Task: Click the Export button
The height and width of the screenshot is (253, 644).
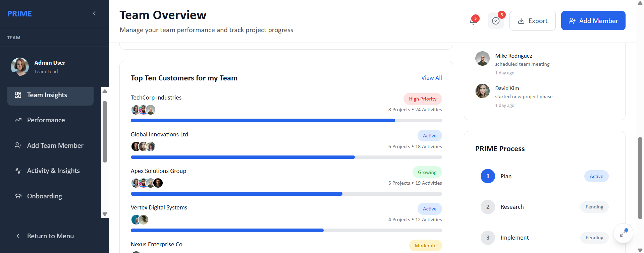Action: point(532,21)
